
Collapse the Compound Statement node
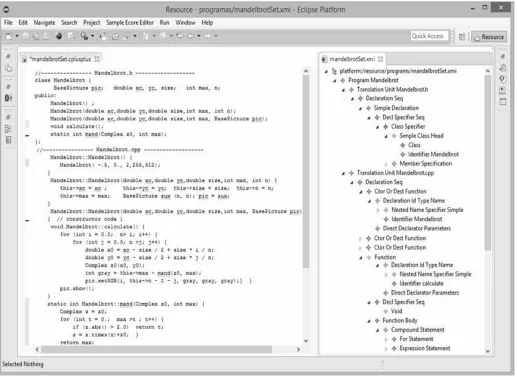point(378,330)
